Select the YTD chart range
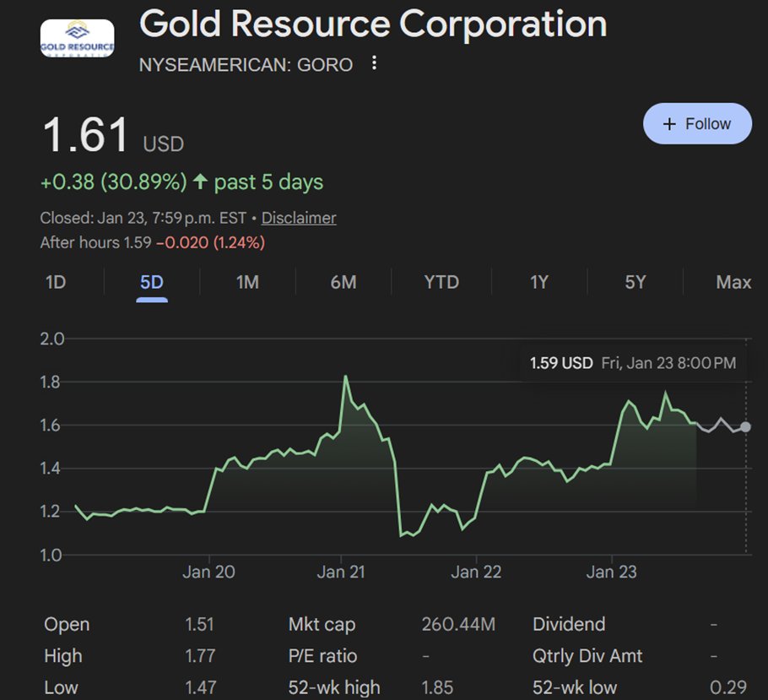768x700 pixels. point(441,282)
